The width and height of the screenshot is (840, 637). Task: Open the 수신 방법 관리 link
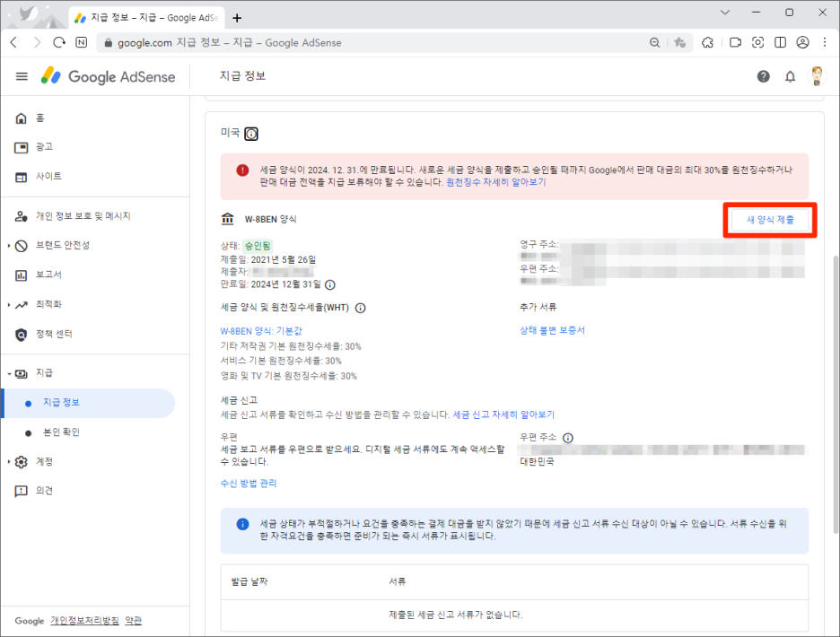point(249,484)
